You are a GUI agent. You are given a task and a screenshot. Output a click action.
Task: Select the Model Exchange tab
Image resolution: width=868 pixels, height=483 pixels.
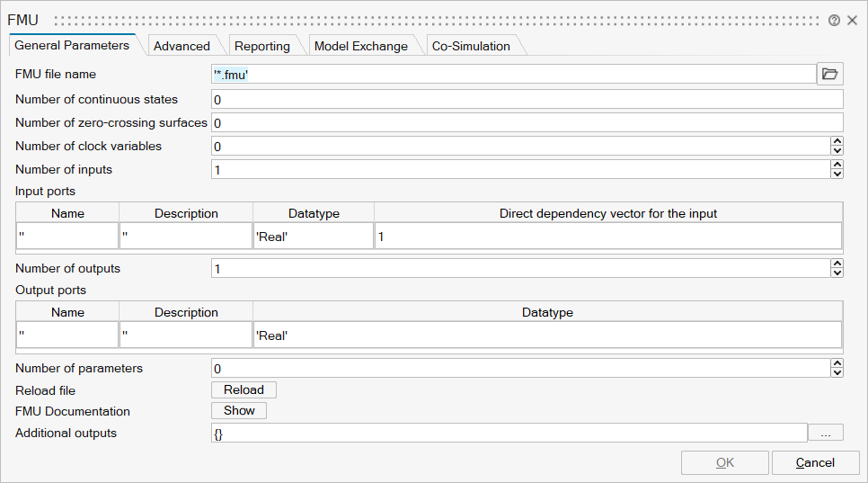point(360,46)
